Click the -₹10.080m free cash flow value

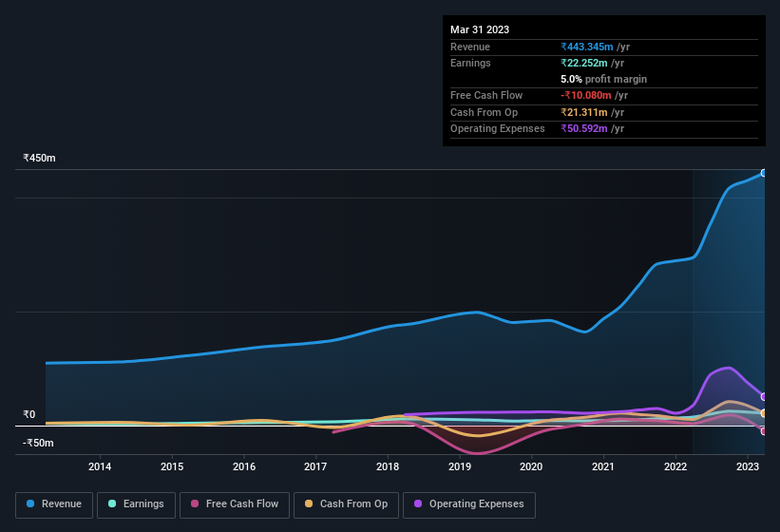[586, 95]
